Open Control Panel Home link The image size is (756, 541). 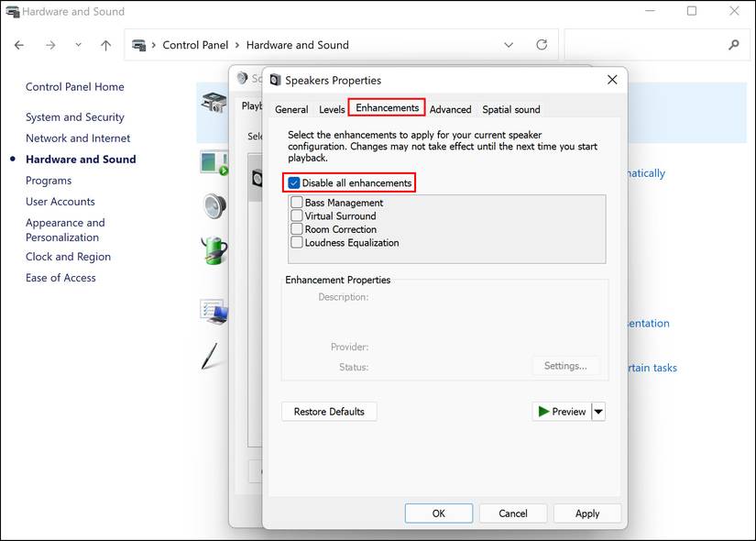75,87
